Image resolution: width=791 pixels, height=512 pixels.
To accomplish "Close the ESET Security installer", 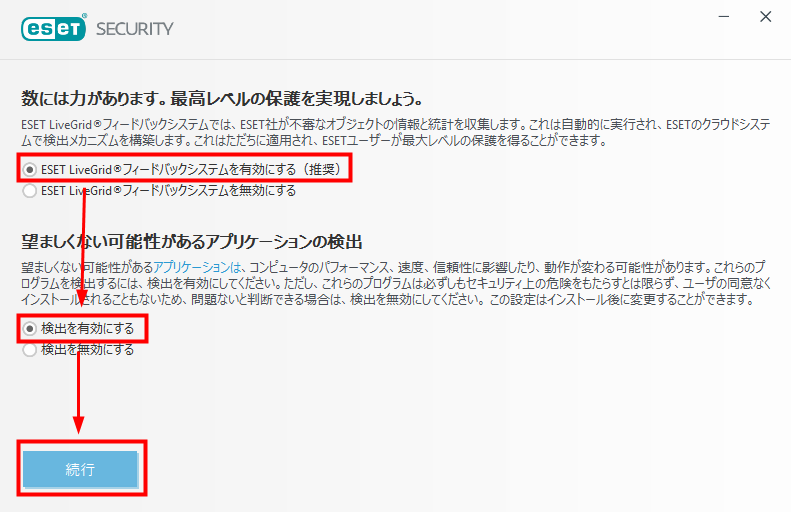I will (765, 17).
